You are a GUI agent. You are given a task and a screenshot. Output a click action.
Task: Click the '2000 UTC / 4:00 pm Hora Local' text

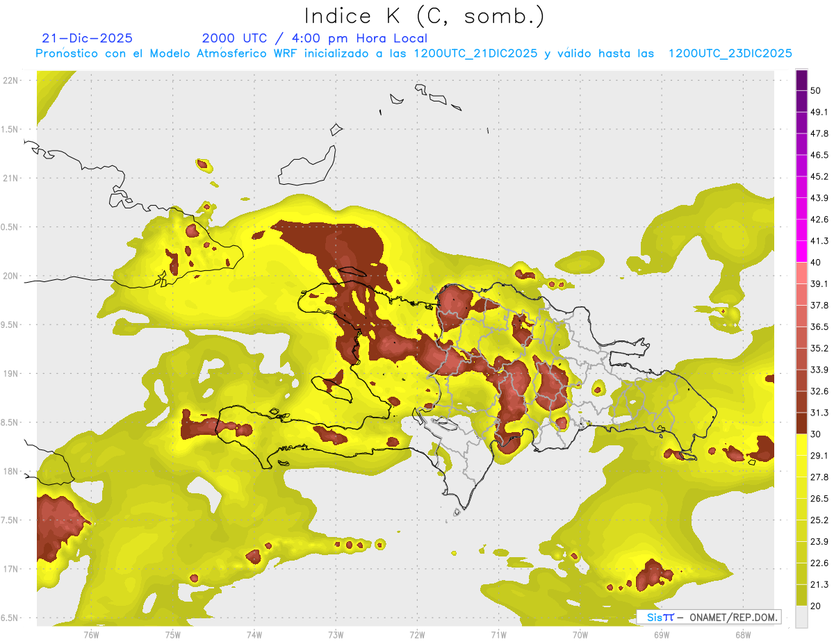click(x=314, y=38)
